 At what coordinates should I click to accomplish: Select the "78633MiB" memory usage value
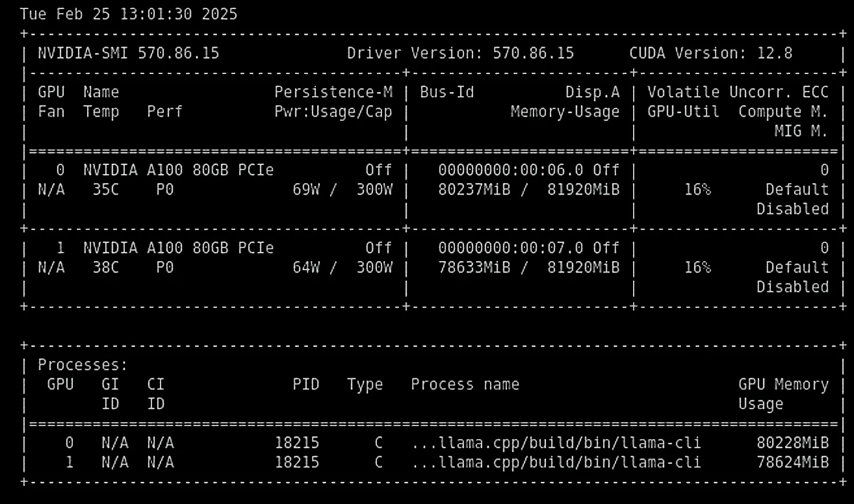point(474,267)
